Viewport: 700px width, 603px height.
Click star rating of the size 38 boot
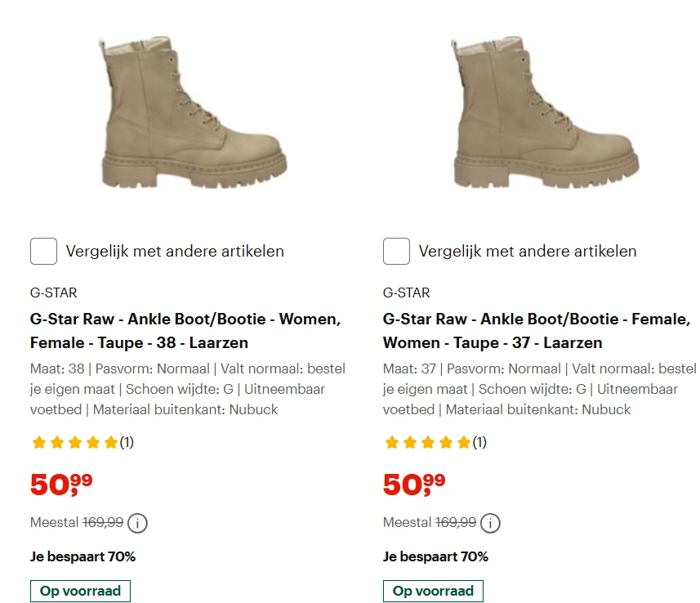click(74, 443)
